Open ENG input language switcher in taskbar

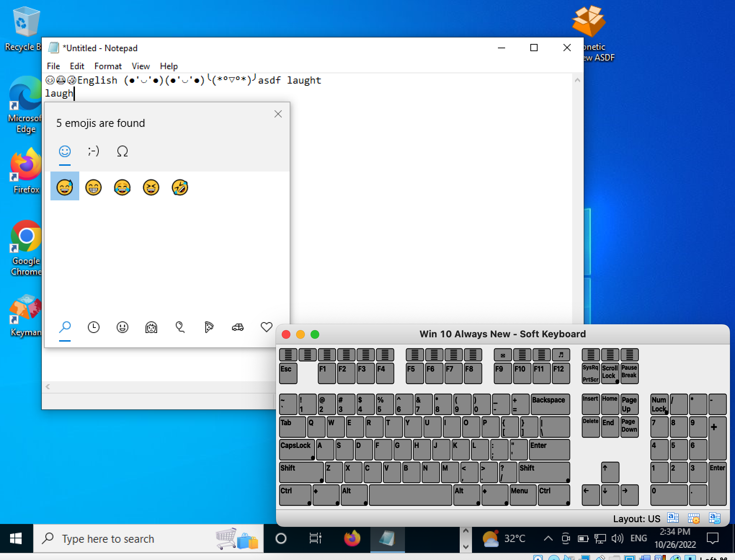pos(638,538)
